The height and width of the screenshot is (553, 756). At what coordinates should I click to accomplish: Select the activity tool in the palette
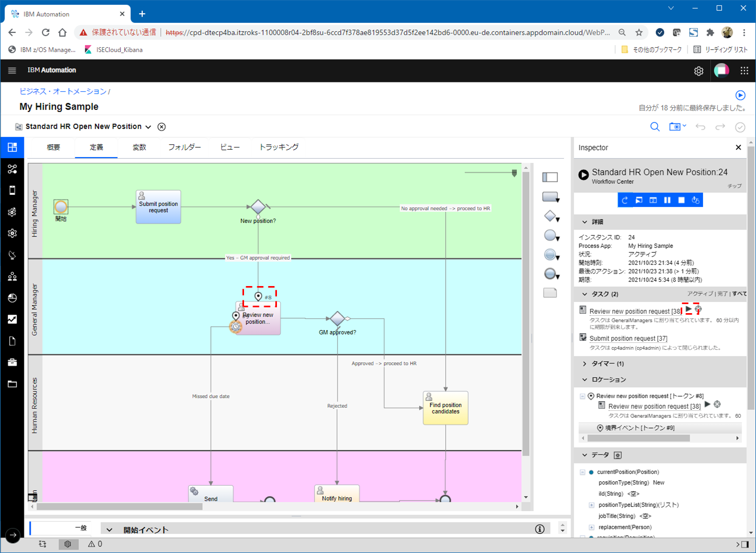click(551, 197)
